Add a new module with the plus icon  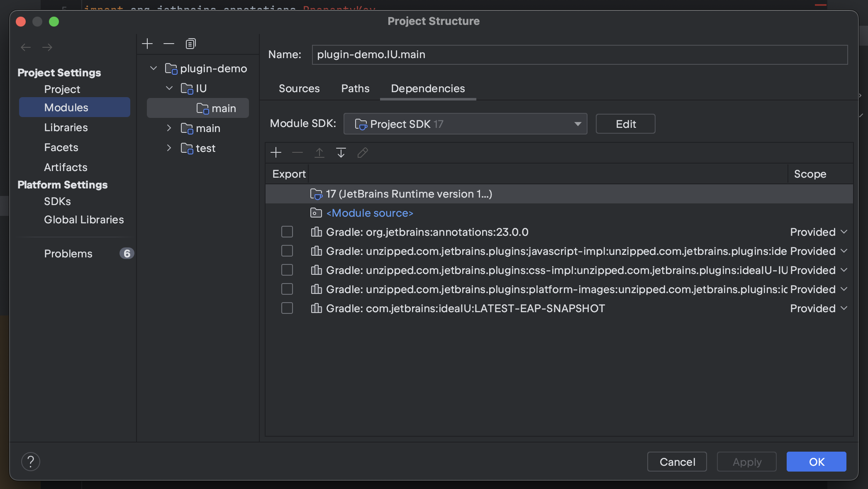147,43
